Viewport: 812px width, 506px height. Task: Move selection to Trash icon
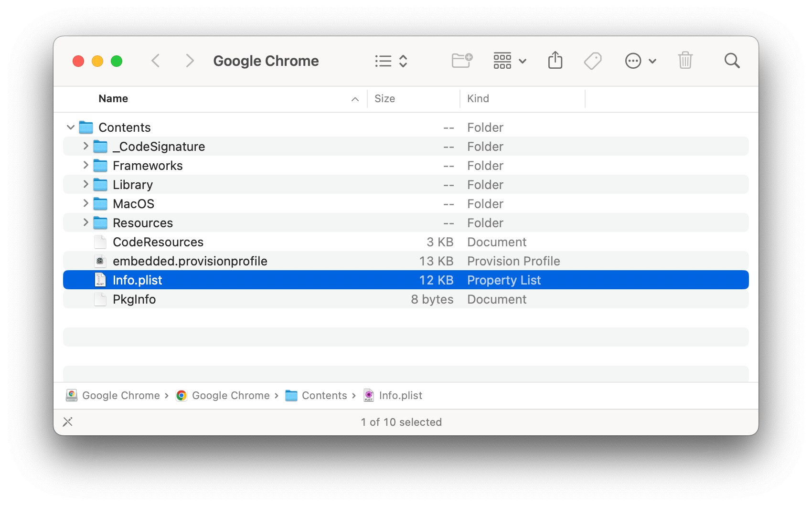[x=685, y=61]
